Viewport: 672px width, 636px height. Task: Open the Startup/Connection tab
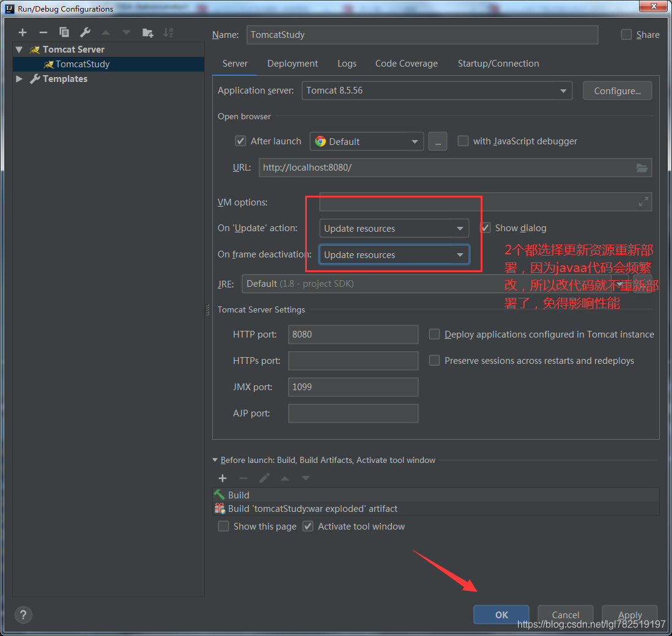tap(498, 64)
